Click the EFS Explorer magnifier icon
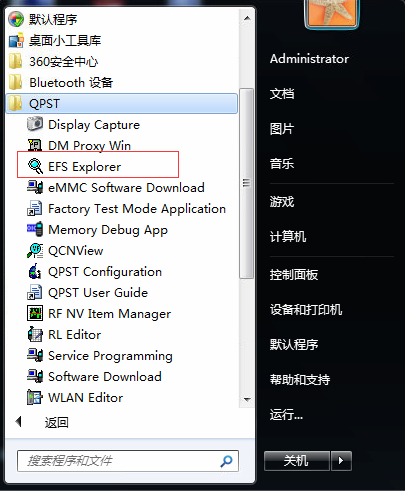405x491 pixels. 35,166
